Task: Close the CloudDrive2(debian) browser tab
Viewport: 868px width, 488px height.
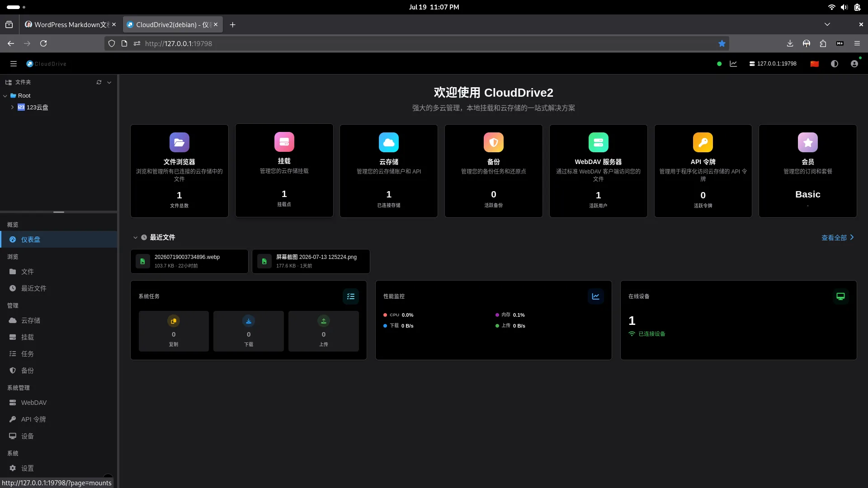Action: (216, 25)
